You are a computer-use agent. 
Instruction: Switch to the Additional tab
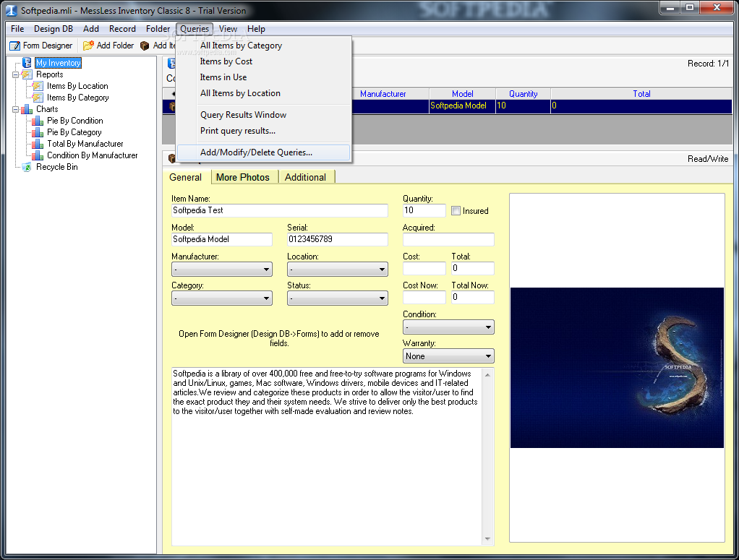click(305, 177)
